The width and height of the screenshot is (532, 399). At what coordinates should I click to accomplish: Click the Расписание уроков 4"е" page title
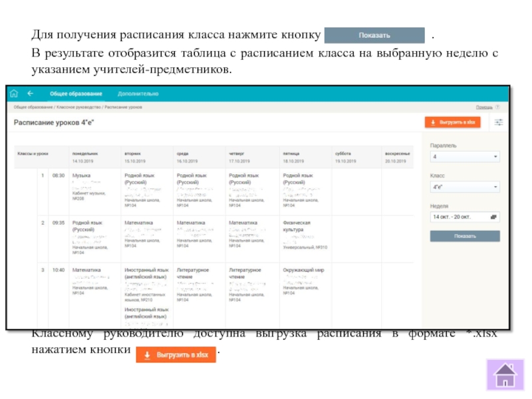pyautogui.click(x=54, y=122)
